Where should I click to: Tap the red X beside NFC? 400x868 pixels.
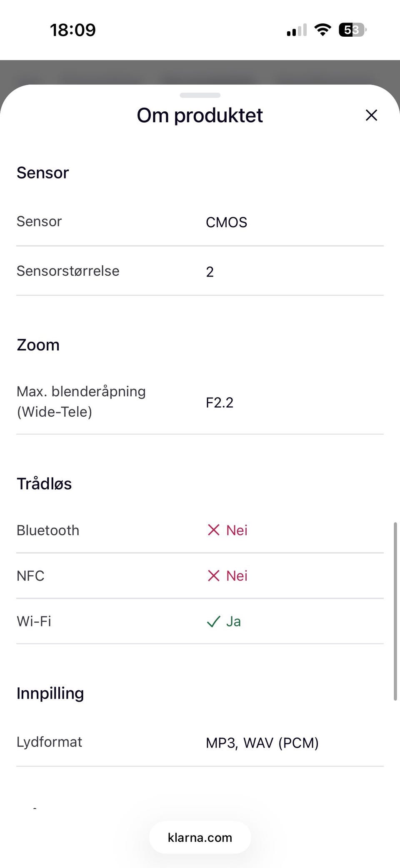coord(213,576)
